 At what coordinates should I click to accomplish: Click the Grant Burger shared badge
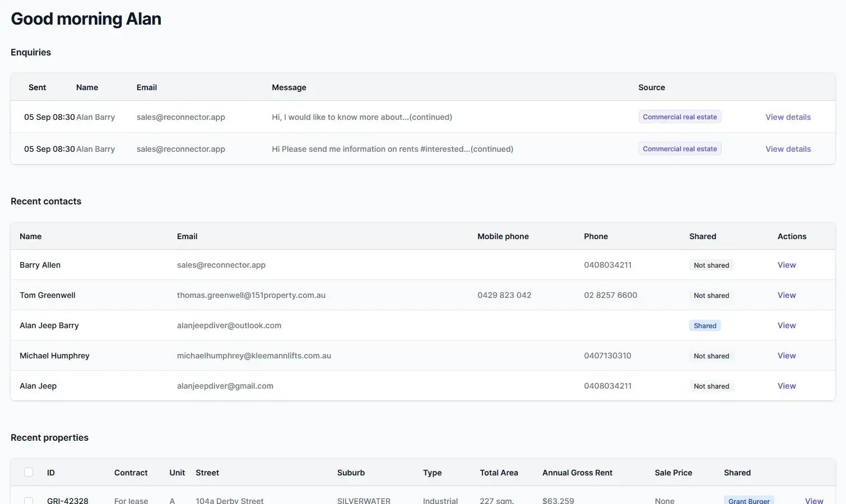[749, 501]
